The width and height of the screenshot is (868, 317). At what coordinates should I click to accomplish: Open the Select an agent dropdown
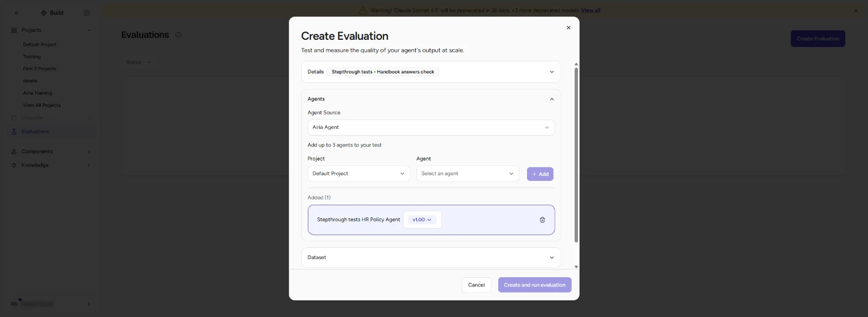468,174
